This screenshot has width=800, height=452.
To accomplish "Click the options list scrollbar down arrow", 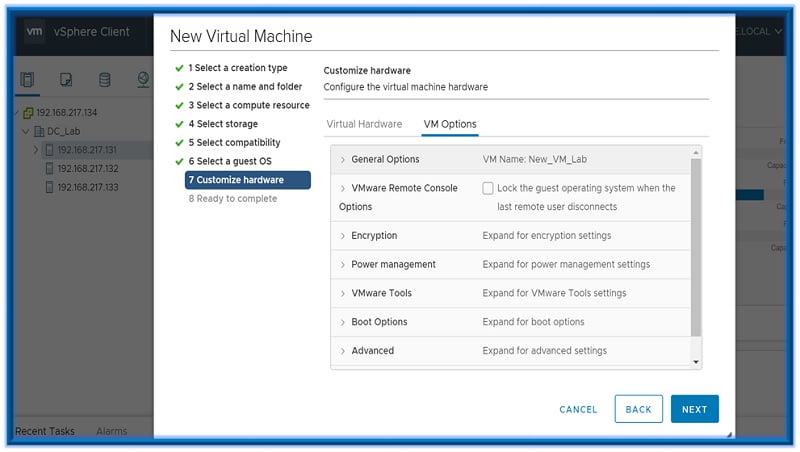I will click(x=696, y=362).
